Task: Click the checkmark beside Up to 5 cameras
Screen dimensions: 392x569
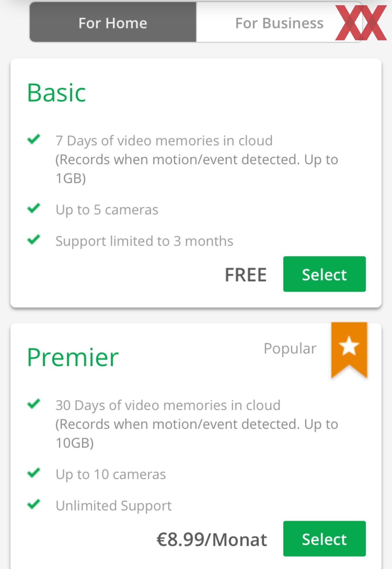Action: coord(34,208)
